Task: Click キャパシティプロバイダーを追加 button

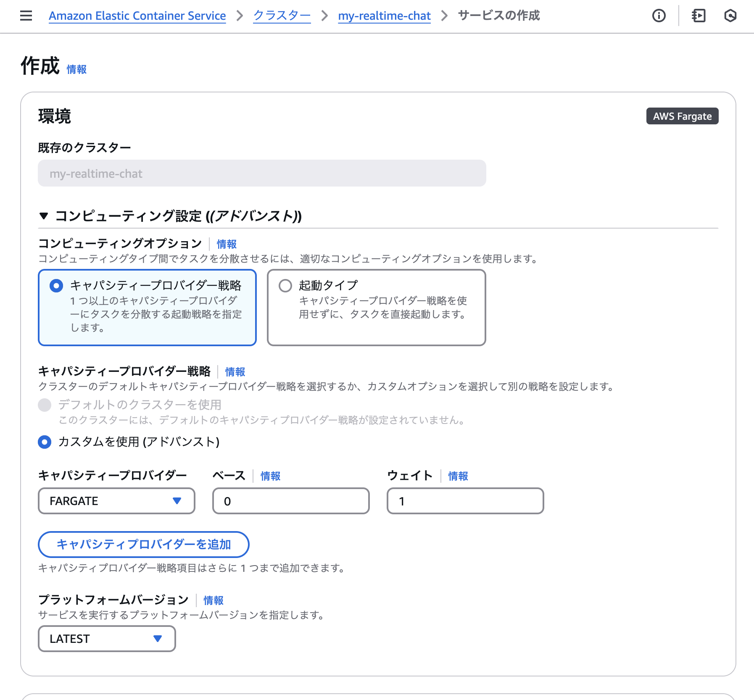Action: coord(144,545)
